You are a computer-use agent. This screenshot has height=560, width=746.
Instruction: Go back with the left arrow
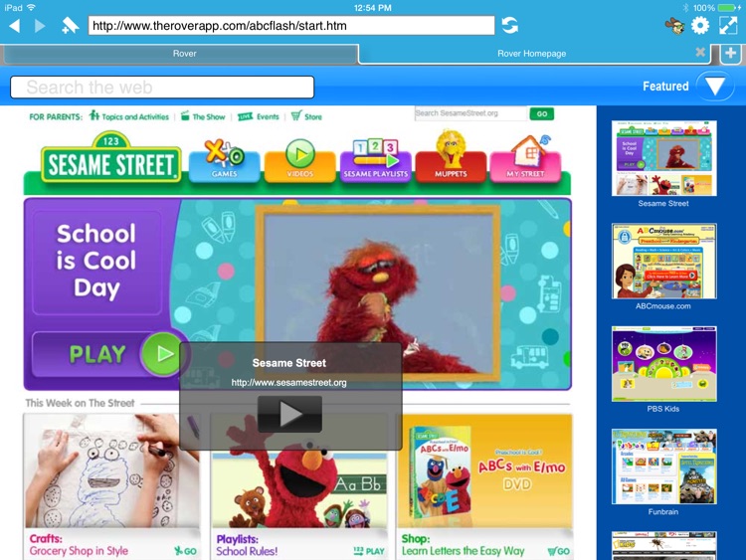(x=15, y=26)
